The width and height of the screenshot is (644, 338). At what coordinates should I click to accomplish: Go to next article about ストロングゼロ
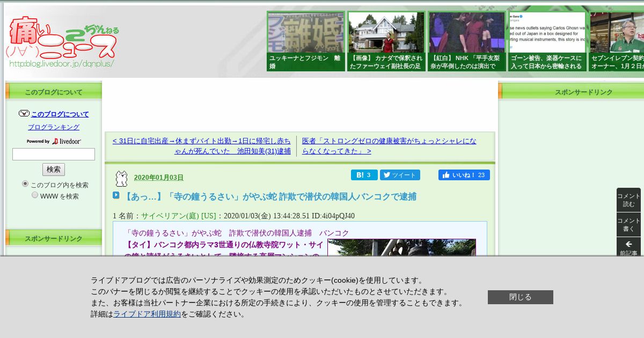click(389, 146)
